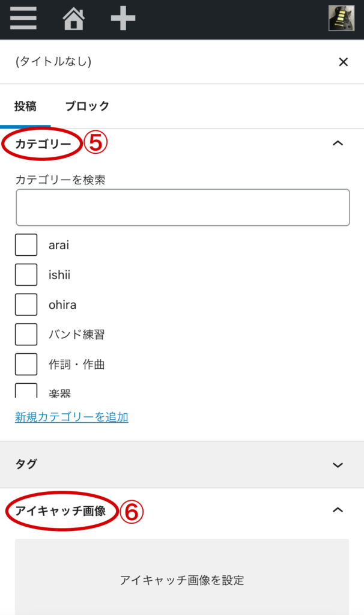Switch to the ブロック tab
Screen dimensions: 364x615
[x=87, y=106]
